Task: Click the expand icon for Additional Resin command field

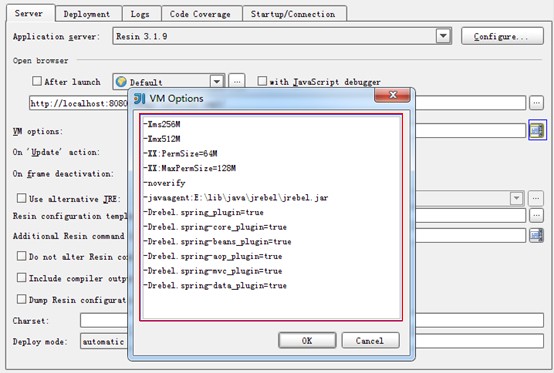Action: 536,235
